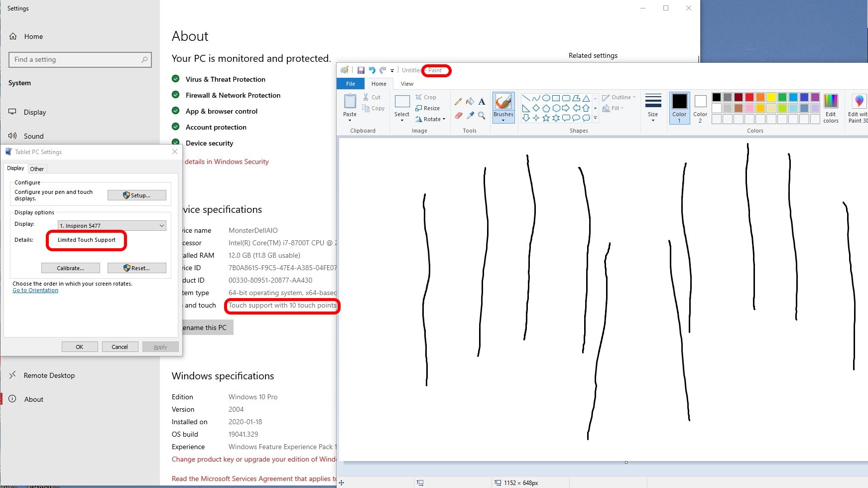Image resolution: width=868 pixels, height=488 pixels.
Task: Activate the Color picker eyedropper
Action: pos(470,116)
